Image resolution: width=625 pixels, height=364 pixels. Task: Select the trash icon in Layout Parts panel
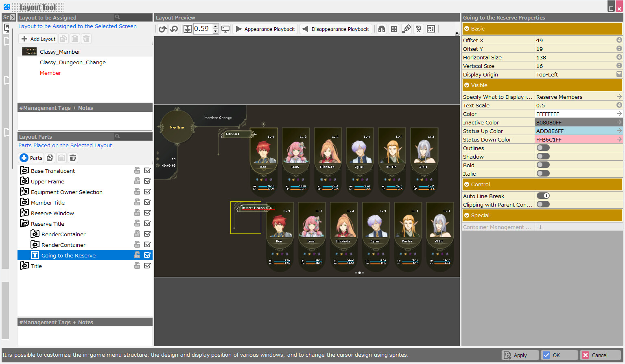tap(73, 158)
